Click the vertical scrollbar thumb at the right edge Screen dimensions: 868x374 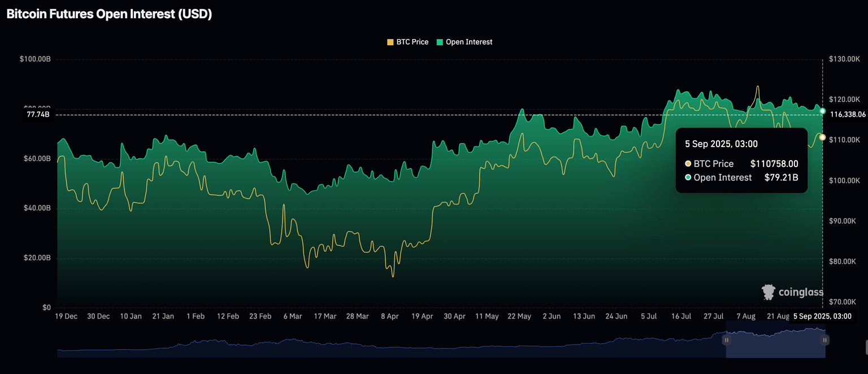coord(866,346)
